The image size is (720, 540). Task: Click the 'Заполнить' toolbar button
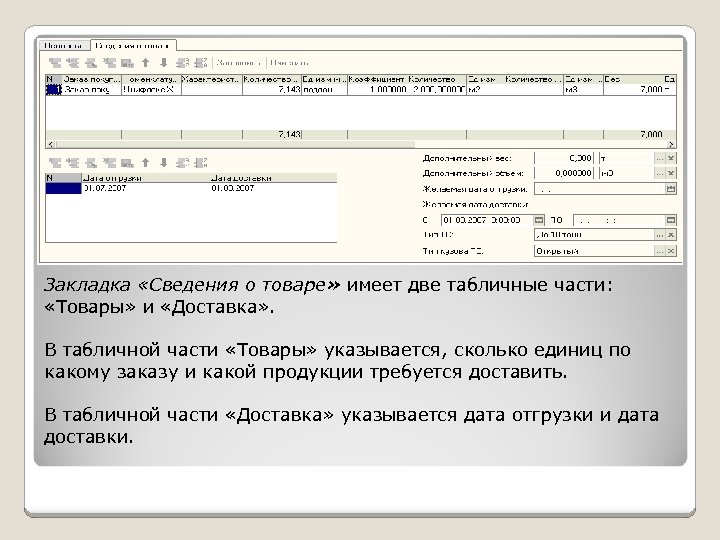coord(238,62)
